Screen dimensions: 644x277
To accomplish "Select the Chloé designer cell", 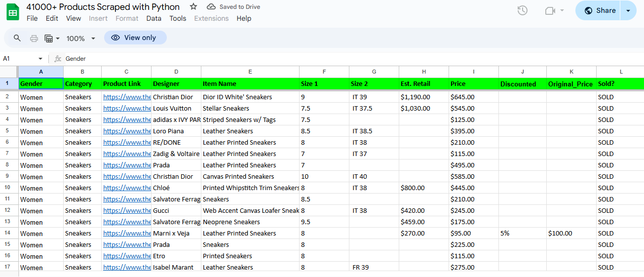I will click(x=176, y=188).
